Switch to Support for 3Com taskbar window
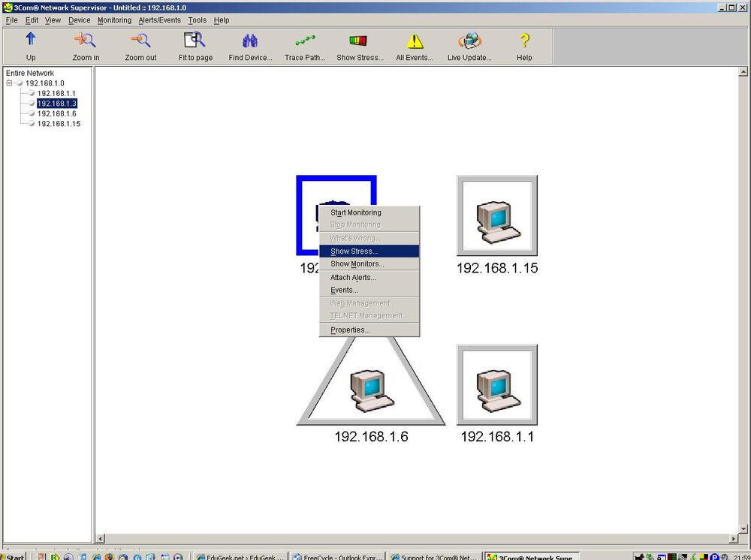Viewport: 751px width, 560px height. coord(434,556)
